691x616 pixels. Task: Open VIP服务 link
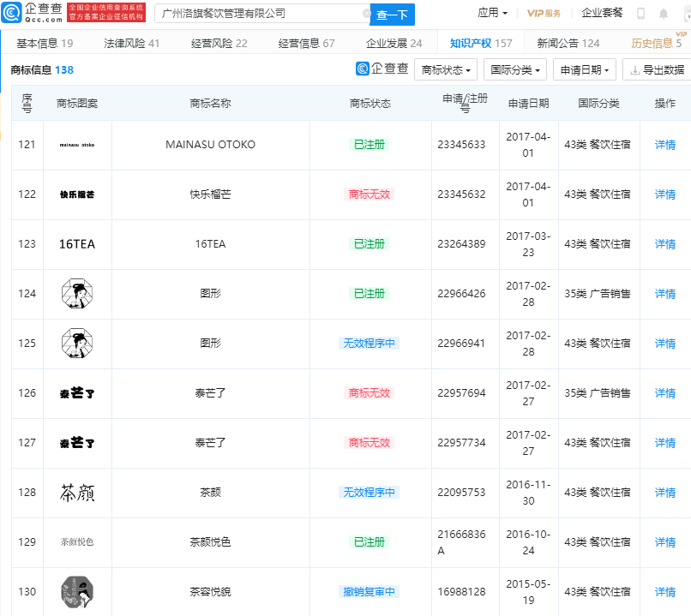click(544, 13)
